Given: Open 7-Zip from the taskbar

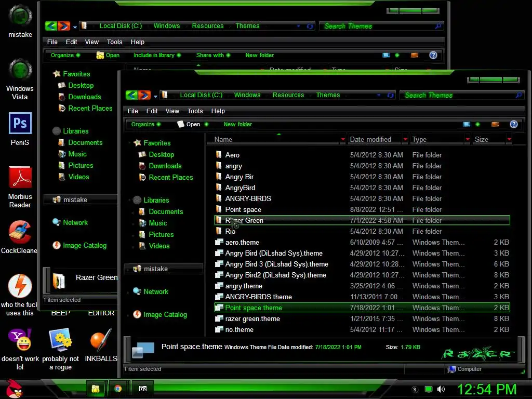Looking at the screenshot, I should [143, 389].
